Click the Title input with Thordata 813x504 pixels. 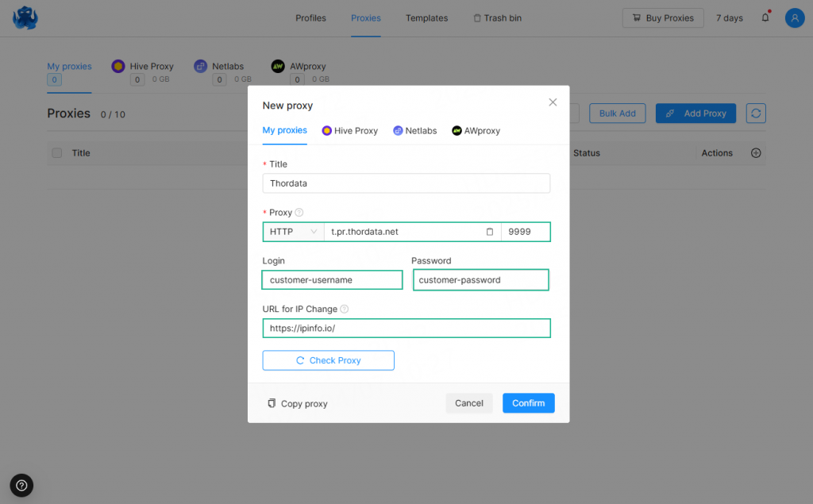tap(406, 183)
